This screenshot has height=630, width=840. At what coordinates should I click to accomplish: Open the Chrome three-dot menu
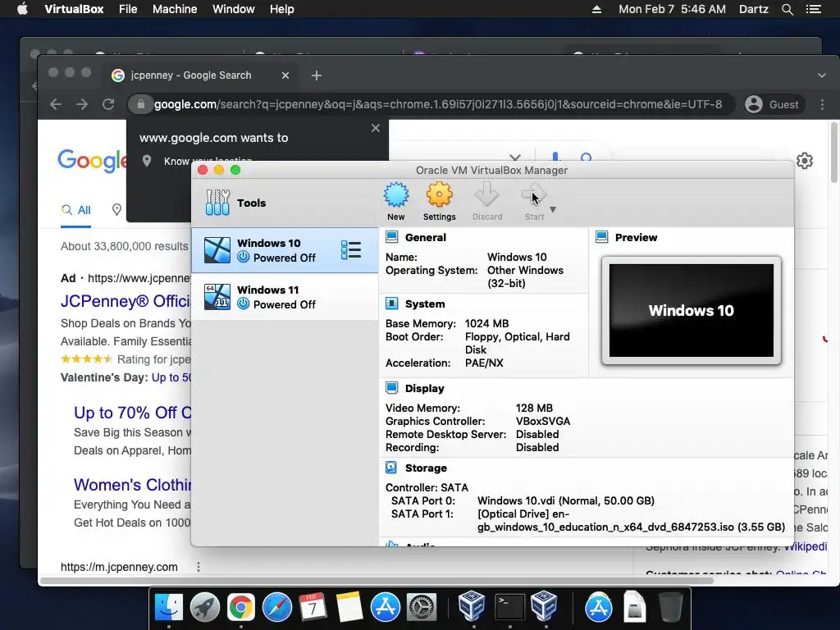click(x=822, y=104)
